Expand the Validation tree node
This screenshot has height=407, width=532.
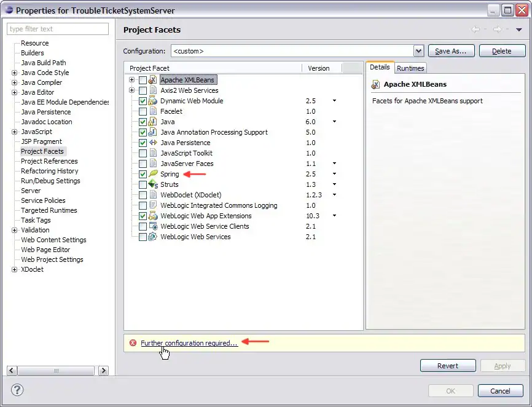point(14,230)
